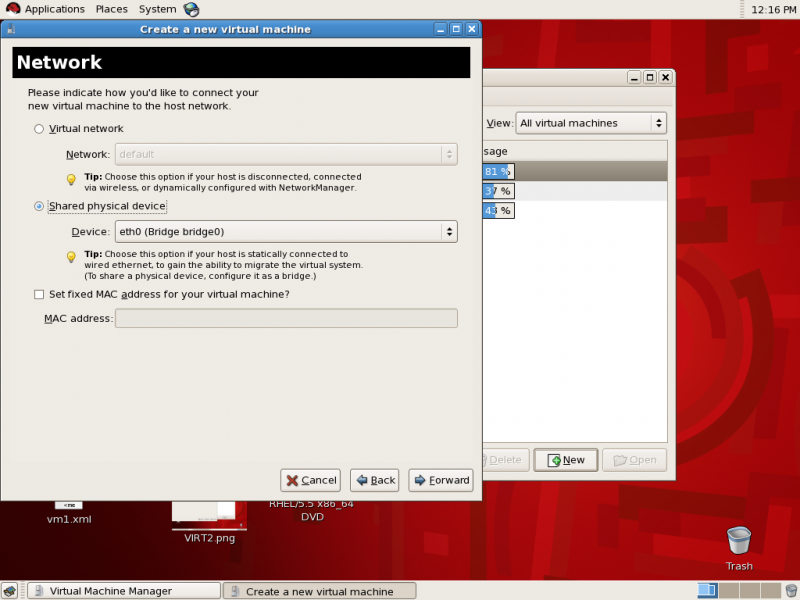
Task: Open the Applications menu
Action: pyautogui.click(x=55, y=9)
